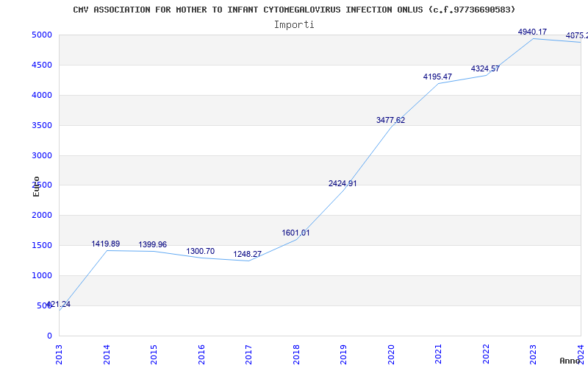Click the x-axis year 2017

click(248, 355)
